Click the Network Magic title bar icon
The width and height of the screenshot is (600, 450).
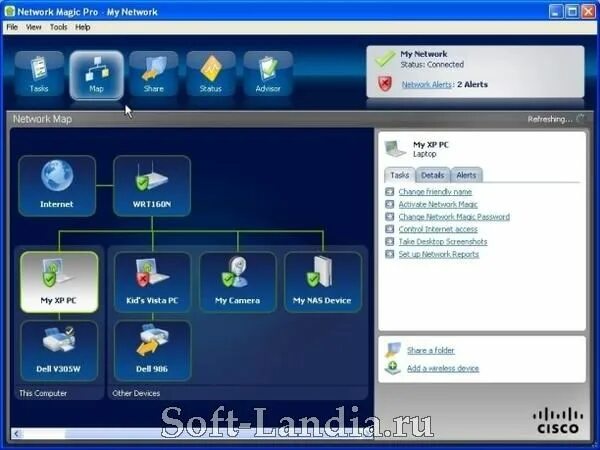(10, 11)
